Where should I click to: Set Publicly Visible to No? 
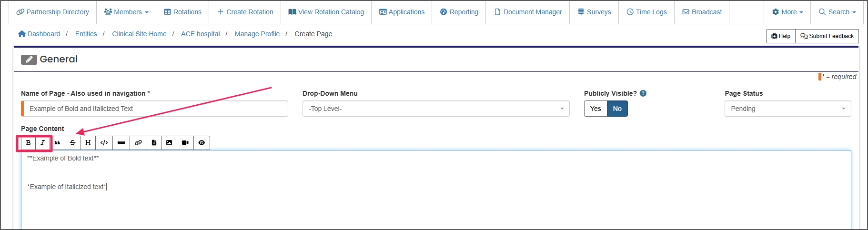point(617,109)
